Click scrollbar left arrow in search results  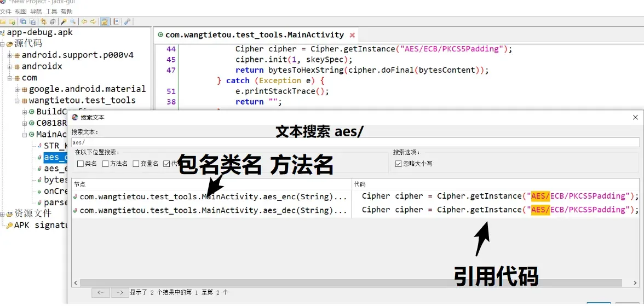[75, 283]
